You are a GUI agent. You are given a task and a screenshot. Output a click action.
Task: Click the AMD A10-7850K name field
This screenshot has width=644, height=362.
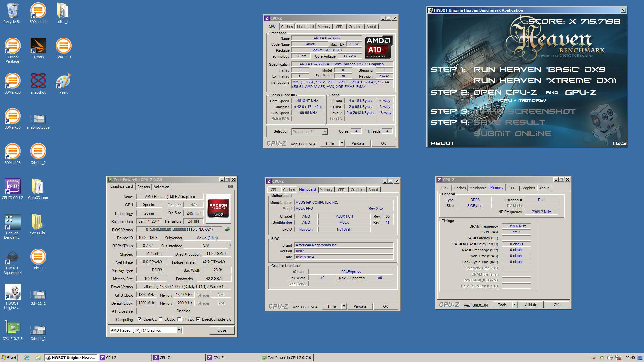(327, 38)
